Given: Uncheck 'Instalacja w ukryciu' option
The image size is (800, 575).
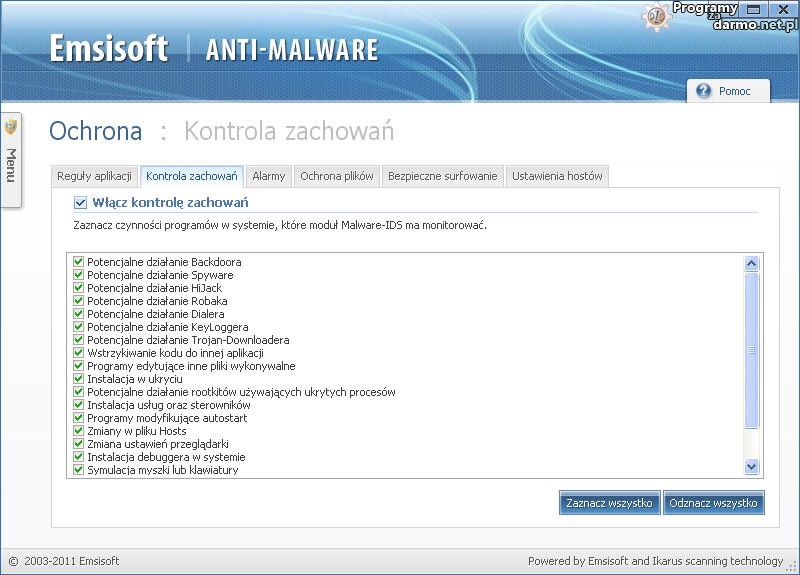Looking at the screenshot, I should click(x=79, y=379).
